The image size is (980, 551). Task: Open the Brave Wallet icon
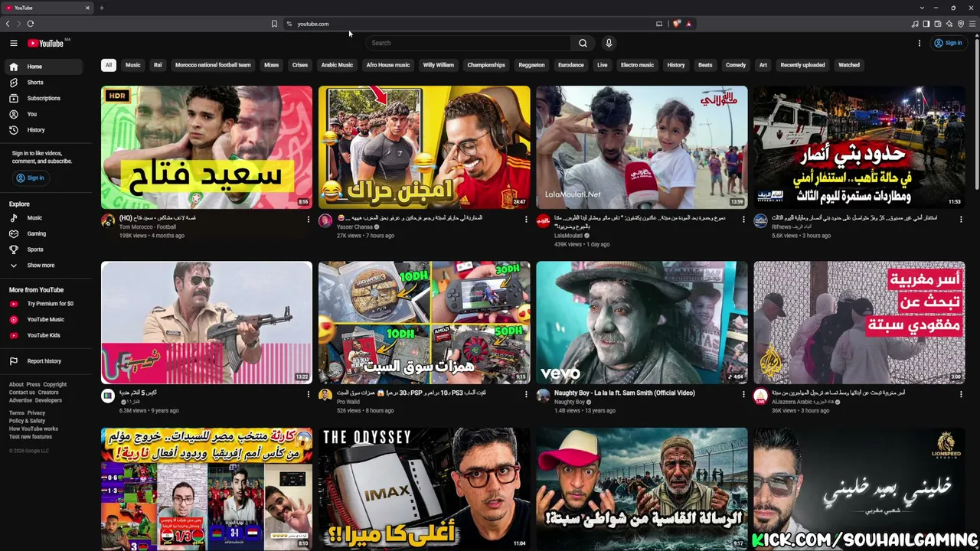pyautogui.click(x=938, y=24)
